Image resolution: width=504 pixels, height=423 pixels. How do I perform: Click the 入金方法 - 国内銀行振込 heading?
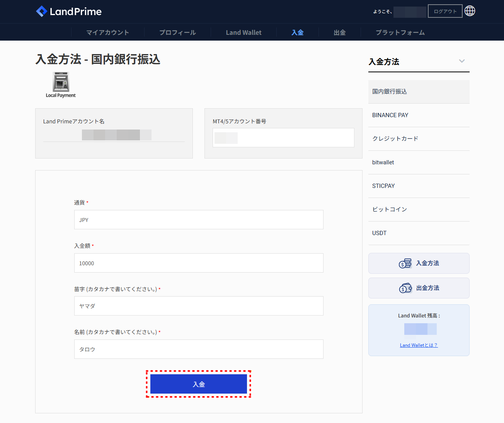point(98,59)
